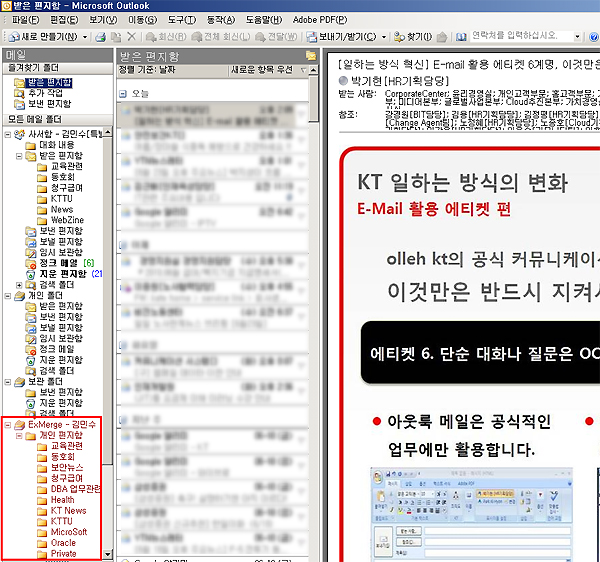Click the 찾기(I) find button
Screen dimensions: 600x562
(x=413, y=37)
